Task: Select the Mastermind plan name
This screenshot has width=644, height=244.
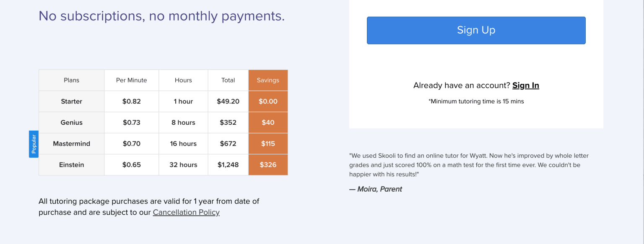Action: [x=71, y=144]
